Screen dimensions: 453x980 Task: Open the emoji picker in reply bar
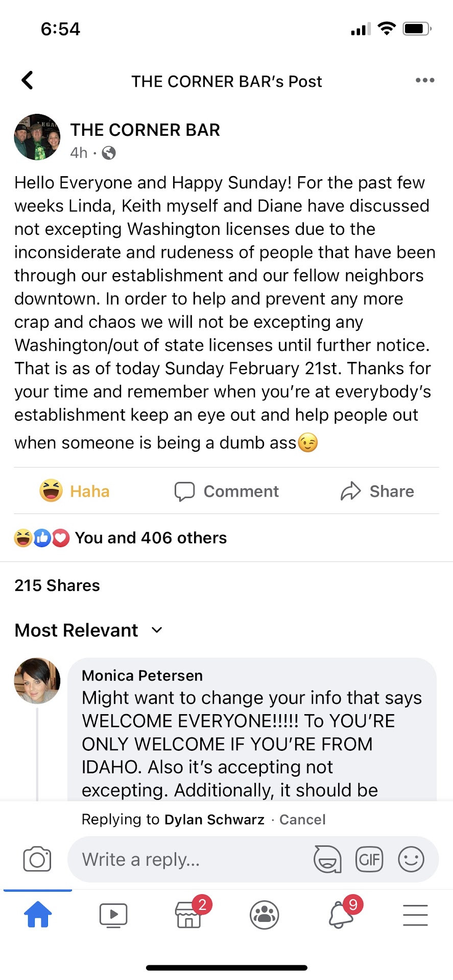click(x=411, y=859)
